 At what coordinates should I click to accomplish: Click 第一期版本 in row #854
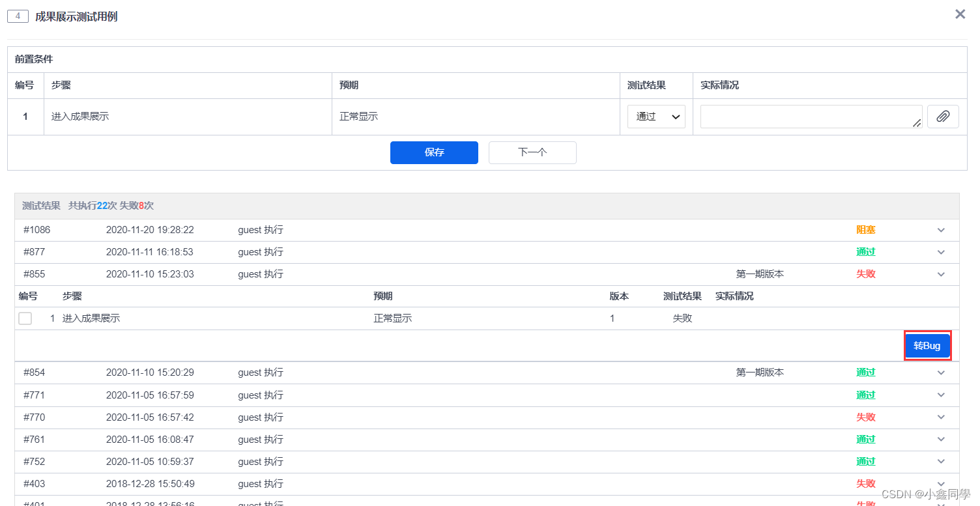point(760,372)
